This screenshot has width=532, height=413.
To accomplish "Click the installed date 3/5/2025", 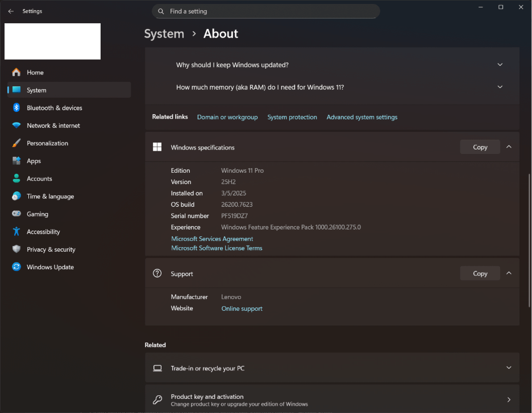I will coord(234,193).
